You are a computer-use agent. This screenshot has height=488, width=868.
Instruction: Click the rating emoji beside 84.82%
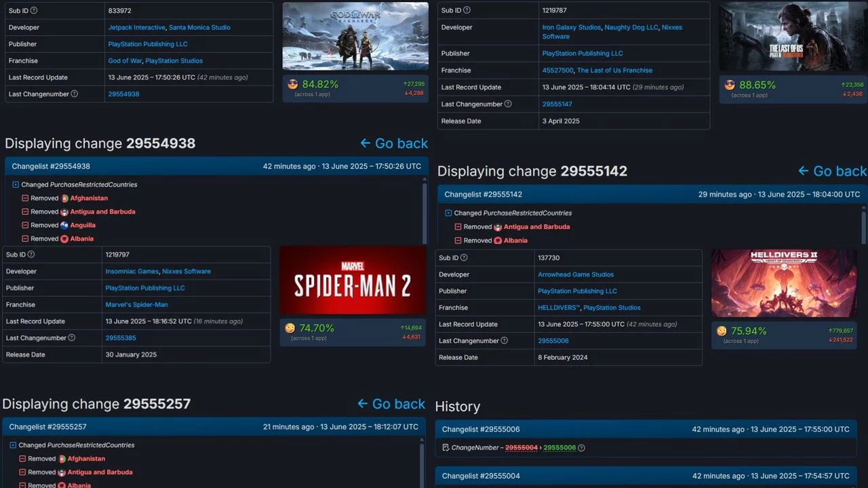coord(294,85)
